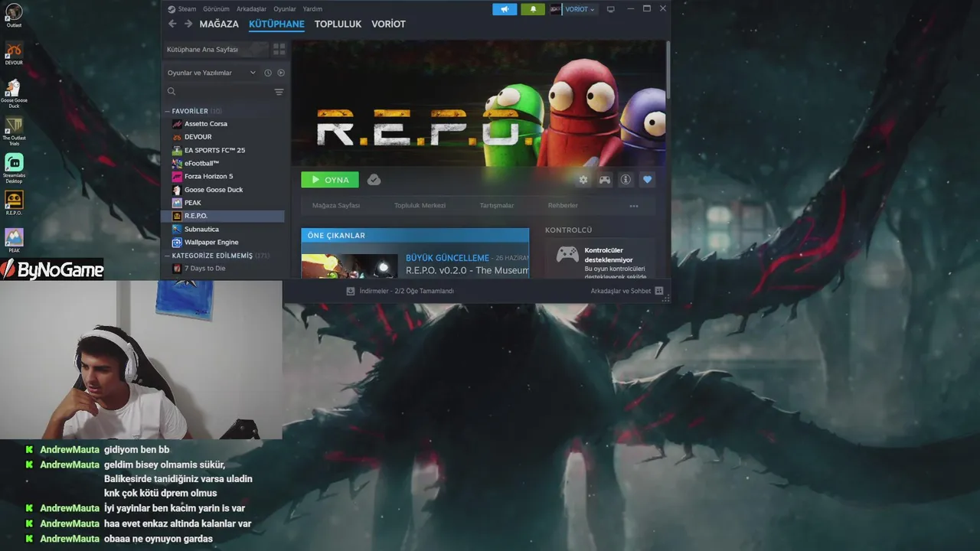Open R.E.P.O. cloud sync status icon
This screenshot has width=980, height=551.
pyautogui.click(x=374, y=180)
